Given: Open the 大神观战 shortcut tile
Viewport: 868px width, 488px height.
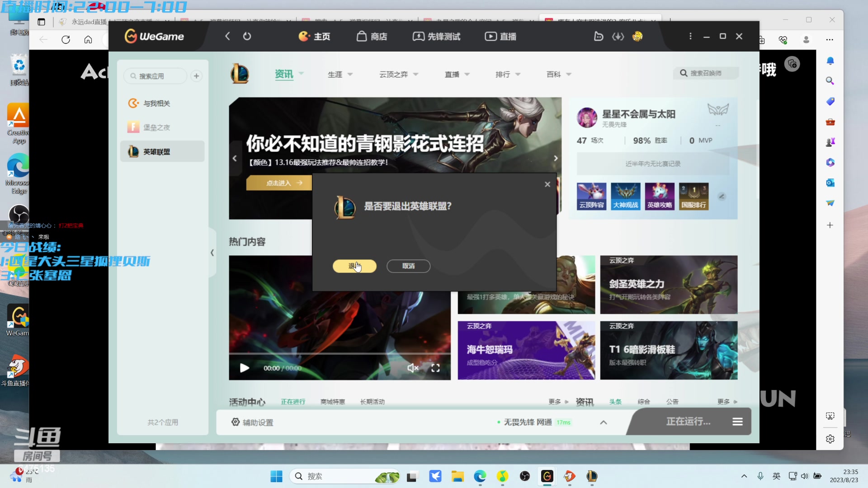Looking at the screenshot, I should [626, 197].
